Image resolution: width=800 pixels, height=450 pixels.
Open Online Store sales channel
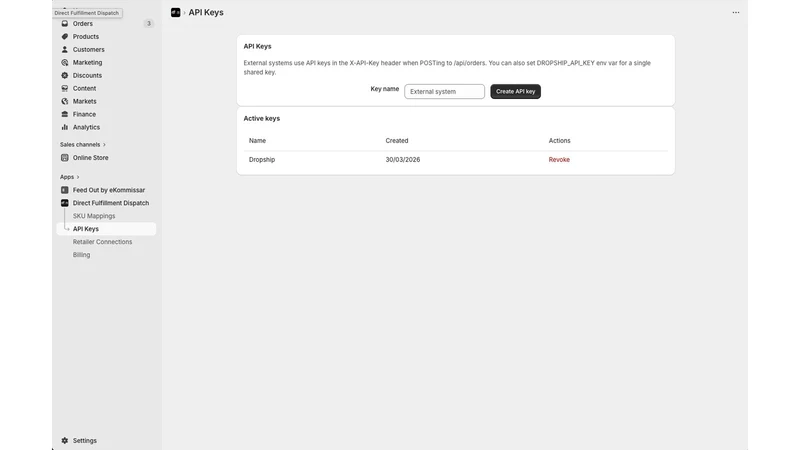click(x=90, y=158)
